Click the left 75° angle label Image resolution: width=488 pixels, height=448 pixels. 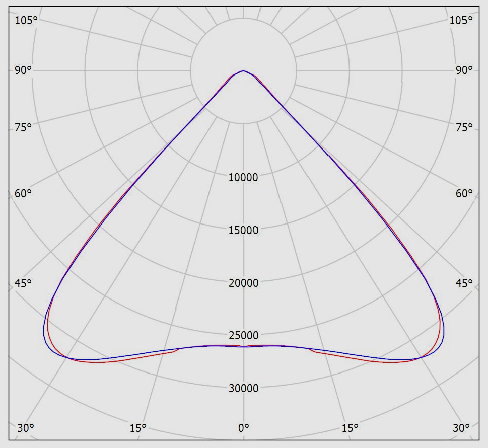[23, 127]
